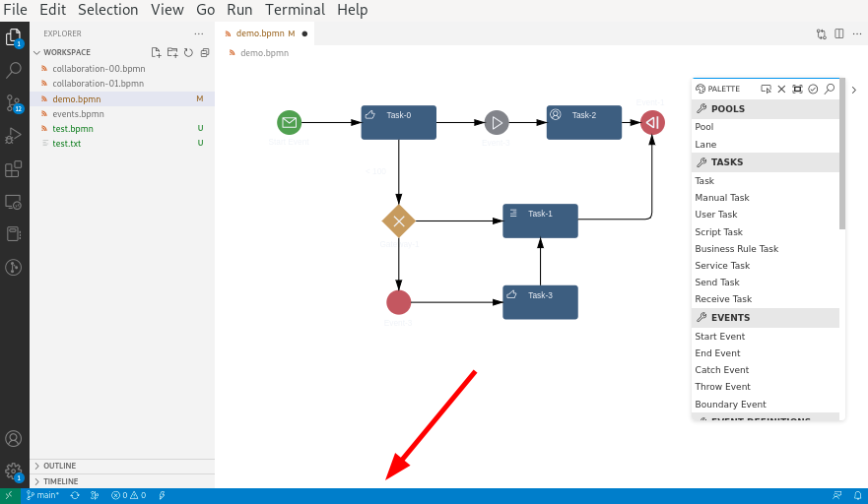Open the Help menu
Screen dimensions: 868x504
[353, 10]
